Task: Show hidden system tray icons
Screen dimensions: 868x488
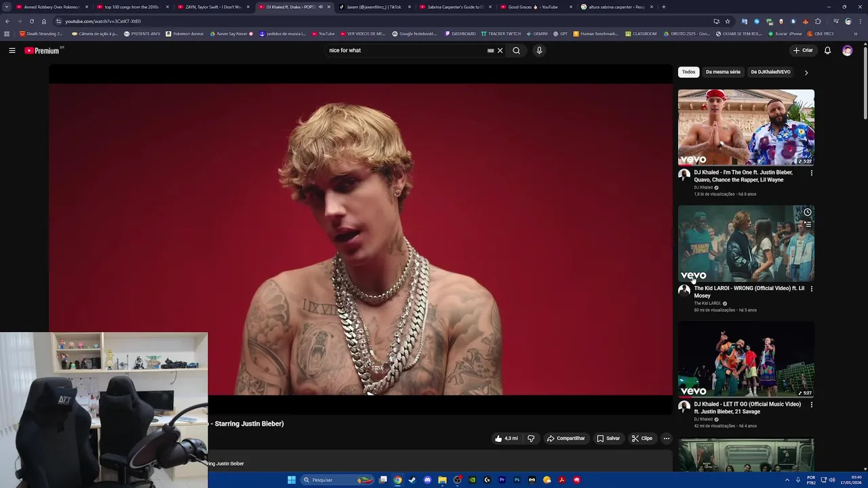Action: coord(787,480)
